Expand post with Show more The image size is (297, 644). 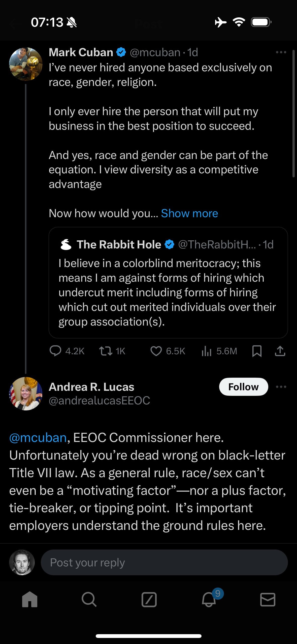(189, 213)
